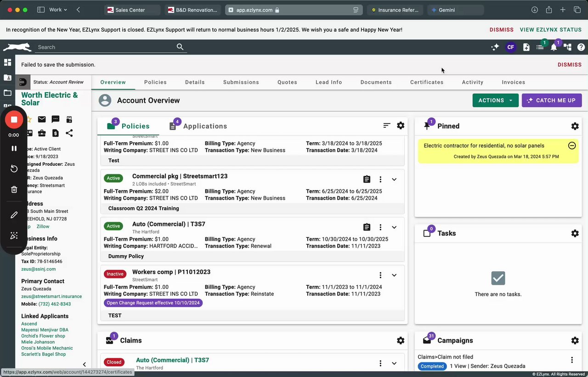This screenshot has width=588, height=377.
Task: Open Claims panel settings gear
Action: click(x=401, y=340)
